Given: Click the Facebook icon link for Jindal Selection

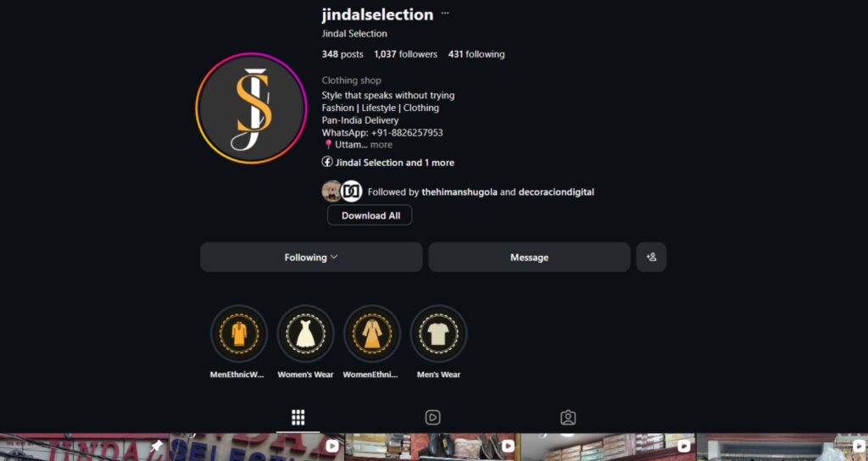Looking at the screenshot, I should click(327, 162).
